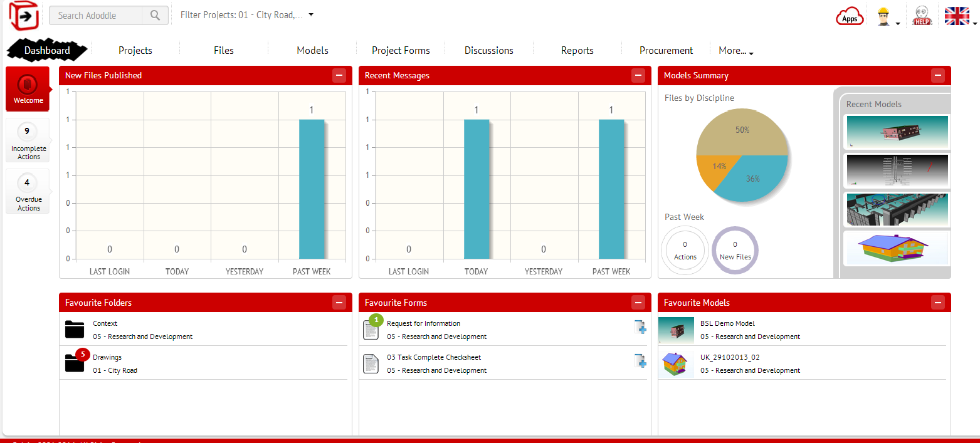Image resolution: width=980 pixels, height=443 pixels.
Task: Click the Asite logo icon
Action: click(x=23, y=15)
